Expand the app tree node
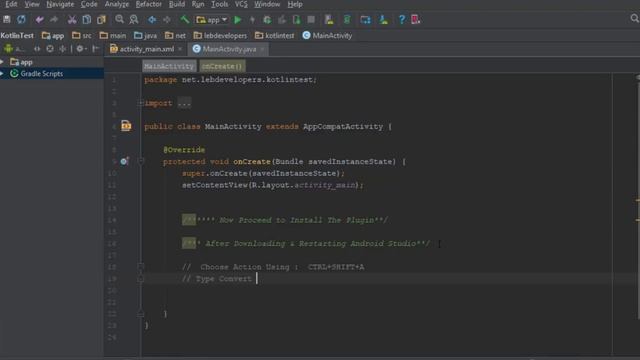The height and width of the screenshot is (360, 640). coord(2,62)
